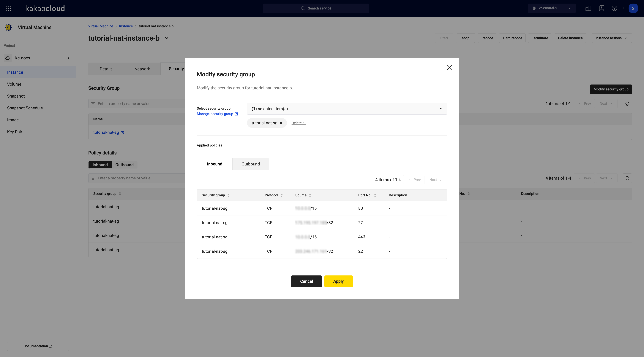Open the kr-central-2 region dropdown

coord(552,8)
